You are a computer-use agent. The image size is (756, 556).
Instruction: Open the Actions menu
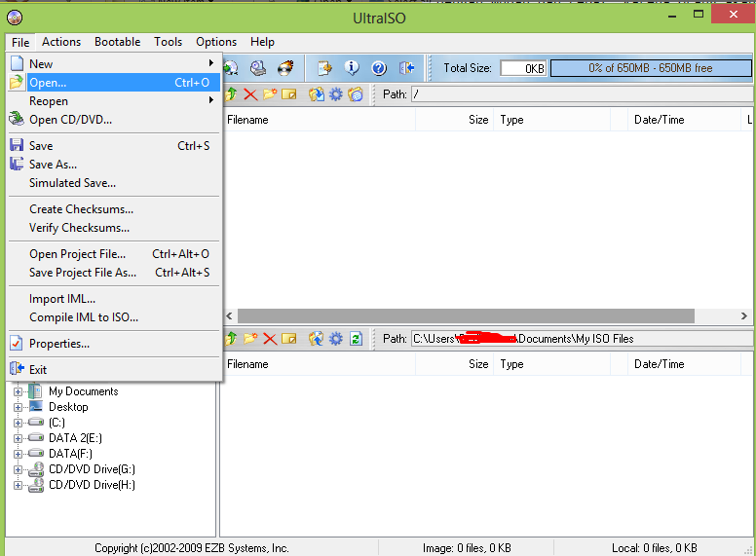61,42
